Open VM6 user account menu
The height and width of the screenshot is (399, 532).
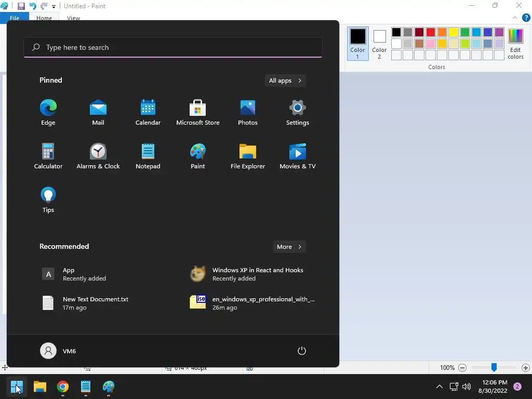58,351
